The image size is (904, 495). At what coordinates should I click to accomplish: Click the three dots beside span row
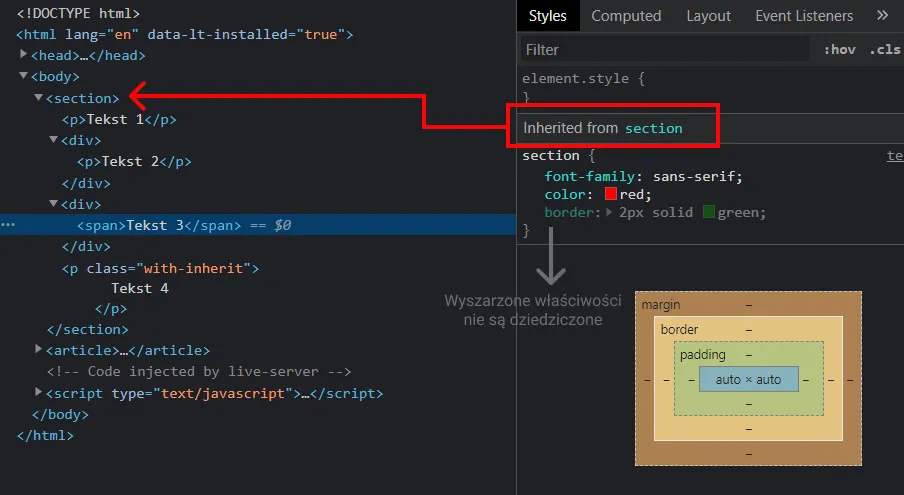pos(8,225)
